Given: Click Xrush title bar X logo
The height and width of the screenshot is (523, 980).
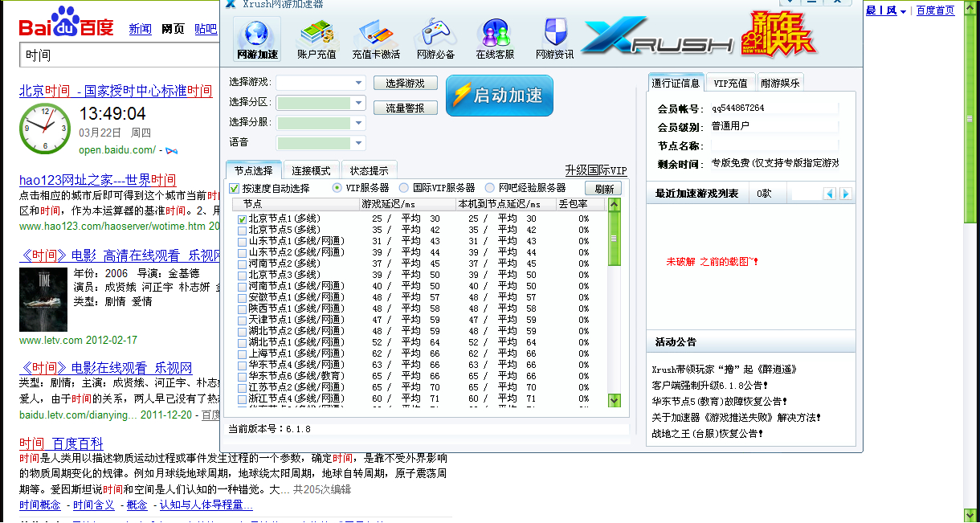Looking at the screenshot, I should pos(231,3).
